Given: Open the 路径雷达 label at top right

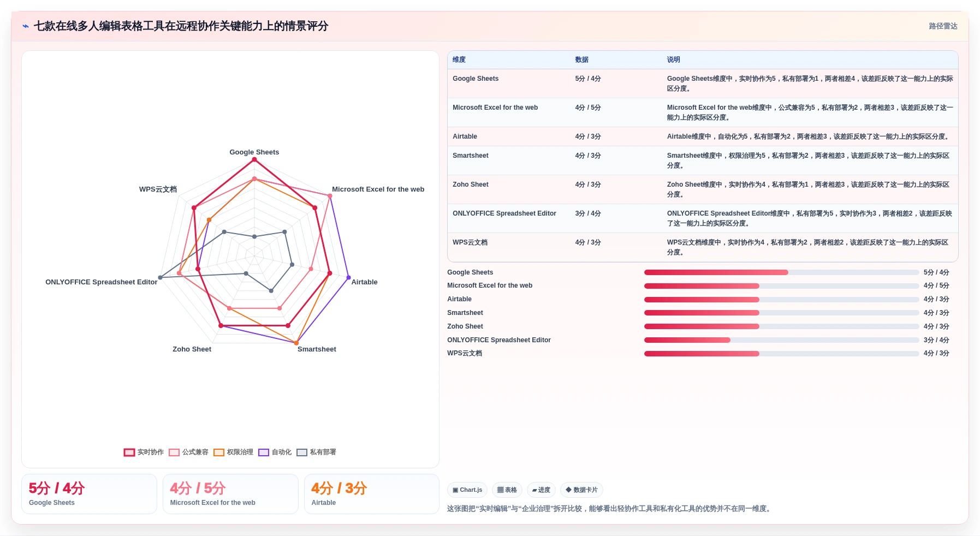Looking at the screenshot, I should [943, 26].
